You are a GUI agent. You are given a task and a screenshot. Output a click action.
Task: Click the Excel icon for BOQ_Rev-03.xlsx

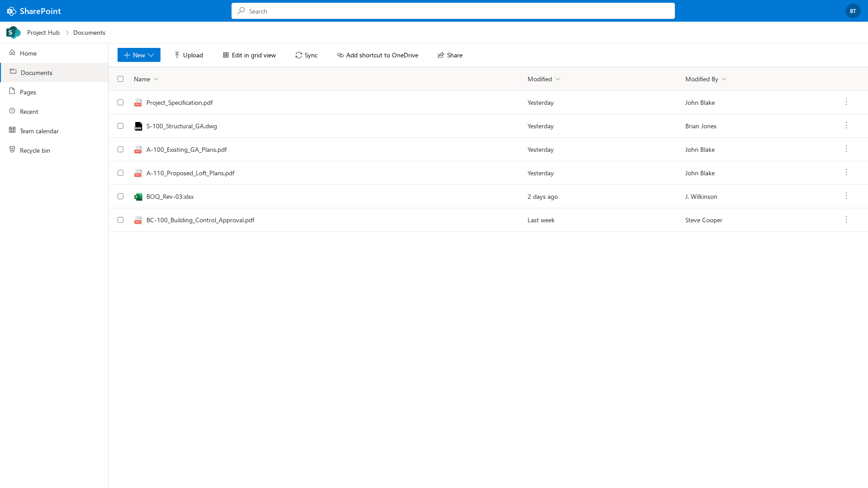click(138, 197)
